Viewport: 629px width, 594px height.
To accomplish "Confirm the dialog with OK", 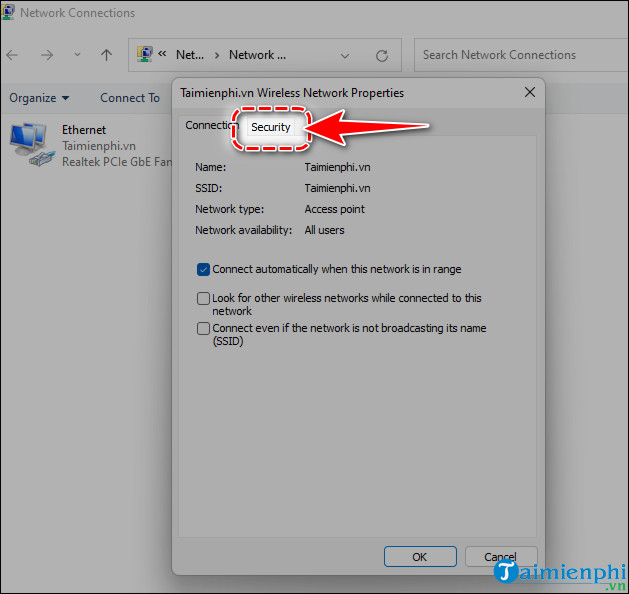I will (420, 557).
